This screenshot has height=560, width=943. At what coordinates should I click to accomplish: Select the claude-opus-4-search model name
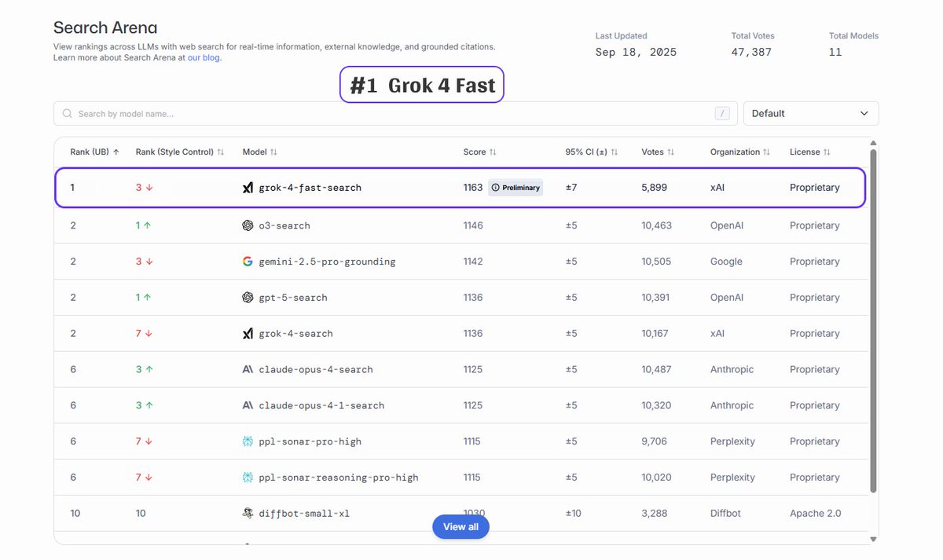[316, 370]
